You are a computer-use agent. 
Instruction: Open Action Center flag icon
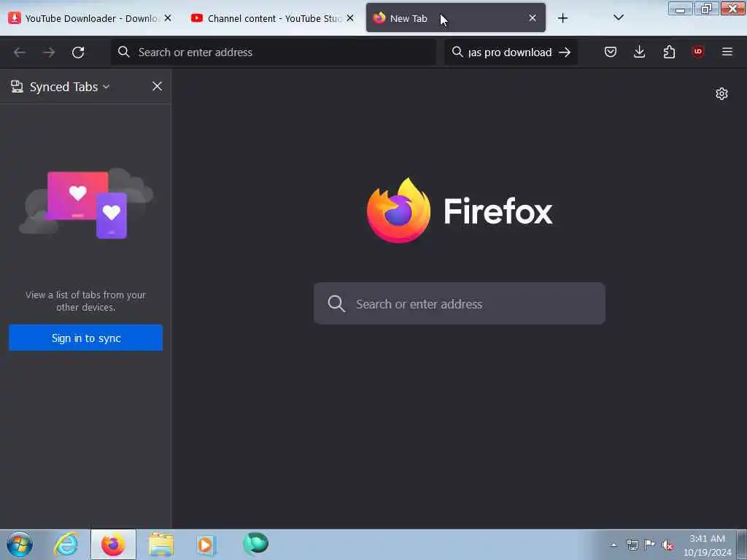point(649,545)
